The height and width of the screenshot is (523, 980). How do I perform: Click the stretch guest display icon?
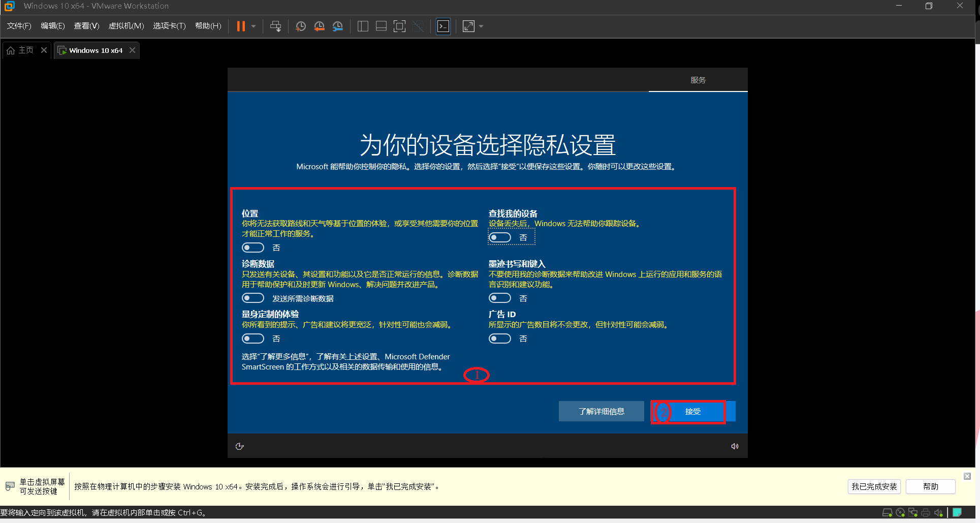pyautogui.click(x=468, y=26)
